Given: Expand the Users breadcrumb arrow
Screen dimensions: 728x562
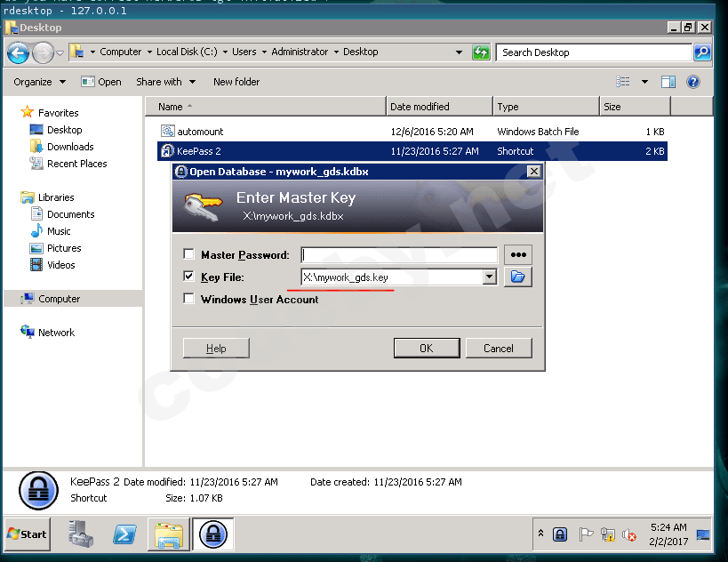Looking at the screenshot, I should tap(264, 52).
